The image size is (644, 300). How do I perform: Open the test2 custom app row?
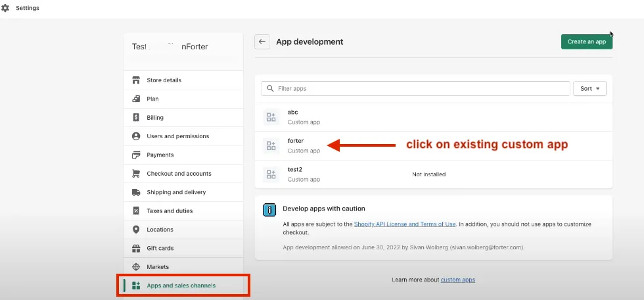point(434,174)
